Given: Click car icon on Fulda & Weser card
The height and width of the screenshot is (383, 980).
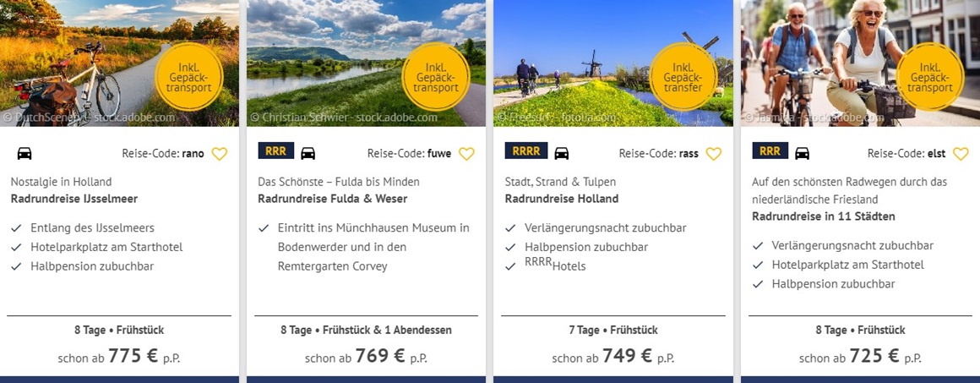Looking at the screenshot, I should click(308, 153).
